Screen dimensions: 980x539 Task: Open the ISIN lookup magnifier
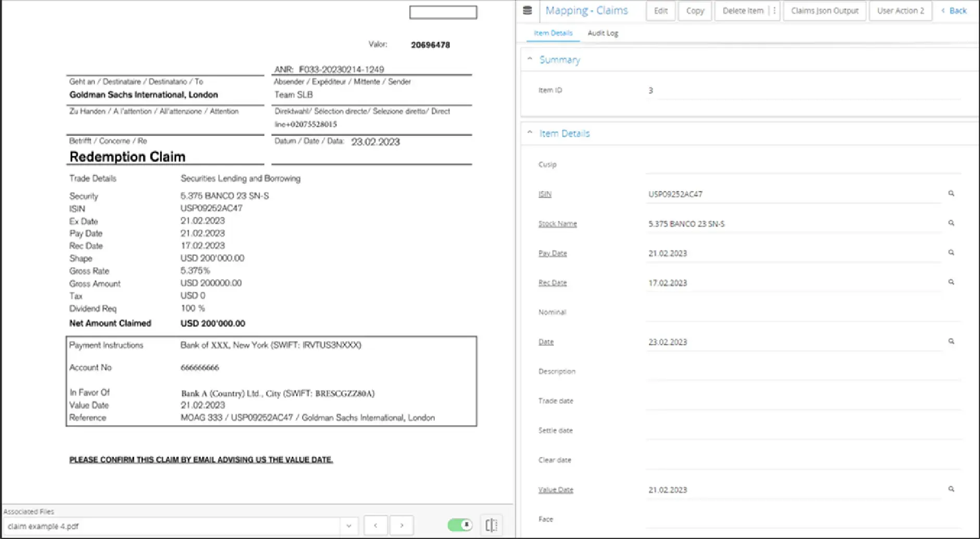(951, 194)
